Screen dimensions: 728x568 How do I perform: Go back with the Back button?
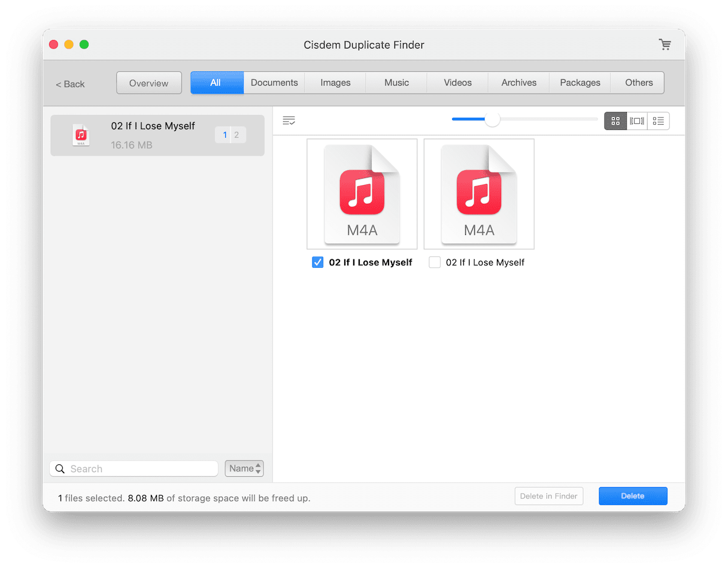pos(70,84)
